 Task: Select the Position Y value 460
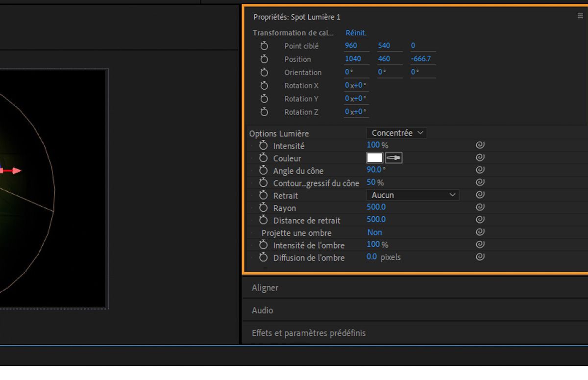[384, 59]
